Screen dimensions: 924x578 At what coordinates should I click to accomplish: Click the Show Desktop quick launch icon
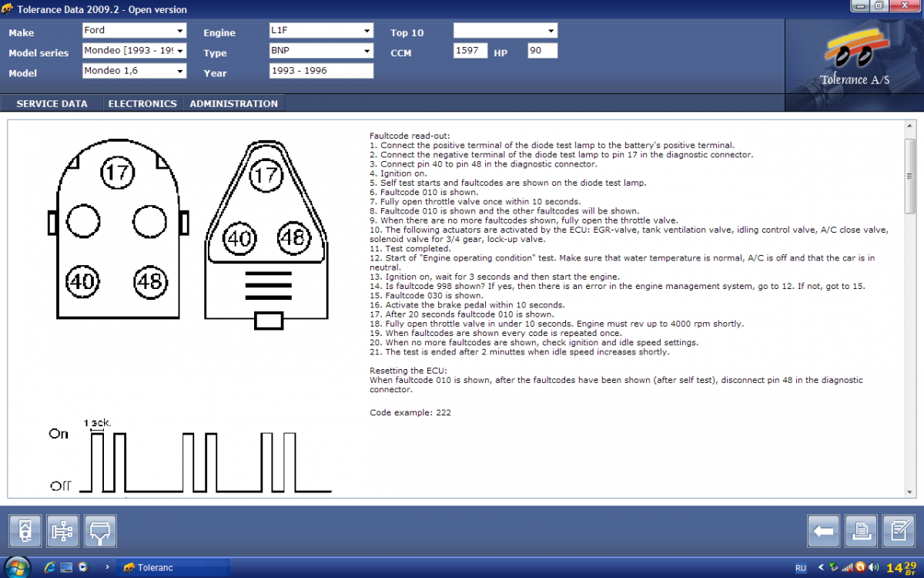click(x=67, y=568)
